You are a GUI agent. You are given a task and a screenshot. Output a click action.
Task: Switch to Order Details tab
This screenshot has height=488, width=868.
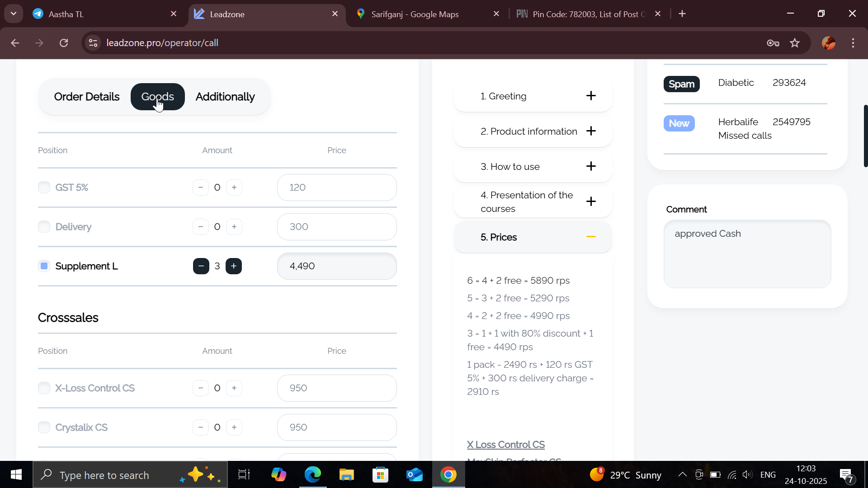(87, 97)
